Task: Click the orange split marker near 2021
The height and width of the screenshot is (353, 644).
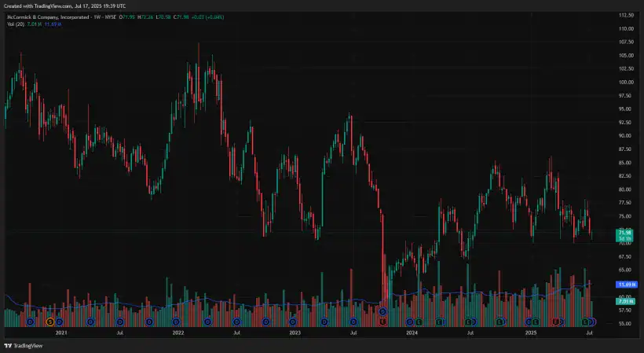Action: click(50, 322)
